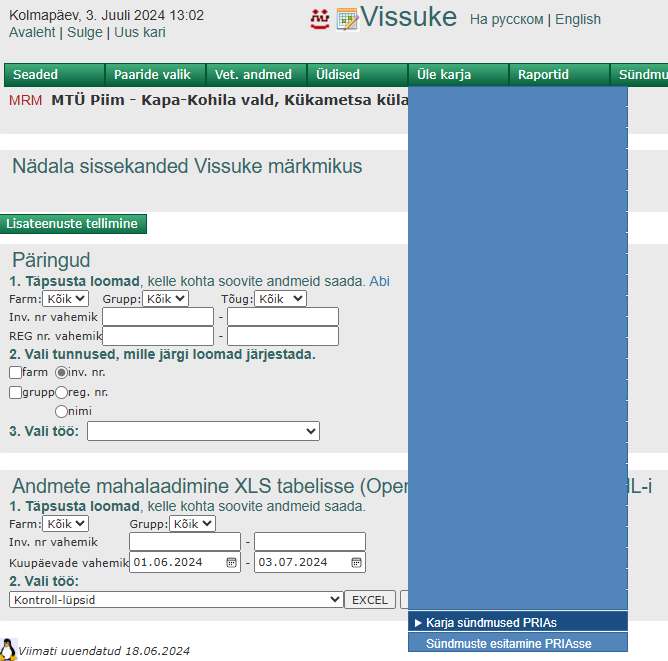
Task: Open calendar picker for end date 03.07.2024
Action: pos(356,563)
